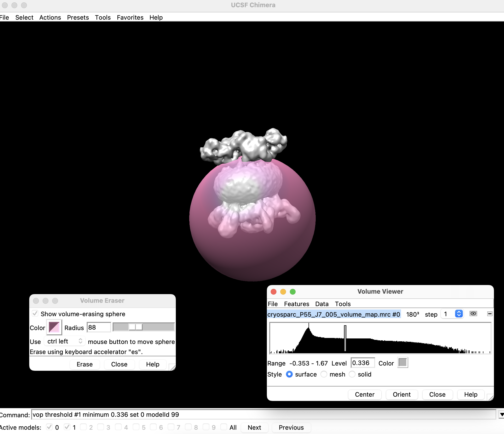504x434 pixels.
Task: Open the Features menu in Volume Viewer
Action: [x=296, y=304]
